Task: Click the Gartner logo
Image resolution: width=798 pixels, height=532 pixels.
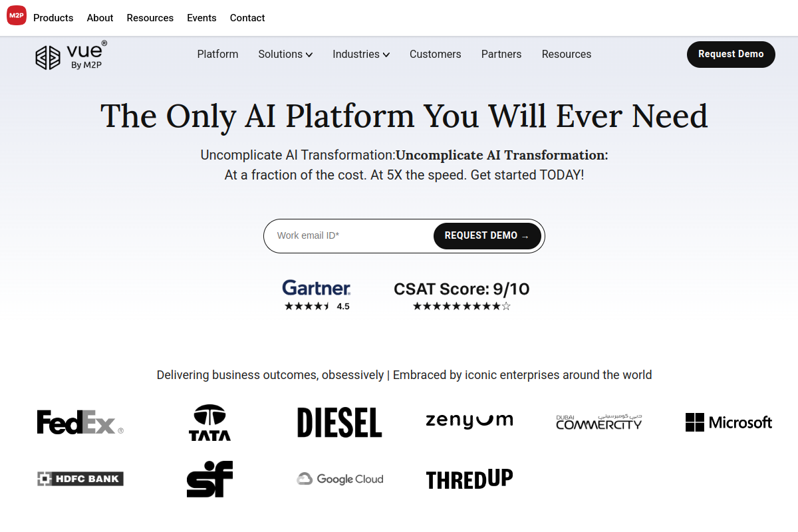Action: pos(317,288)
